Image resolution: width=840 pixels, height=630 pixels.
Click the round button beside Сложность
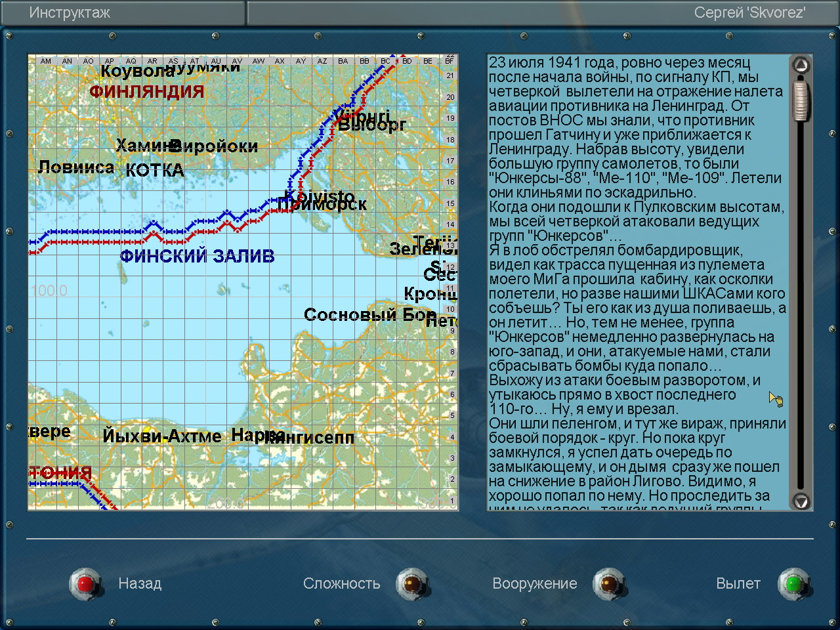pyautogui.click(x=412, y=583)
